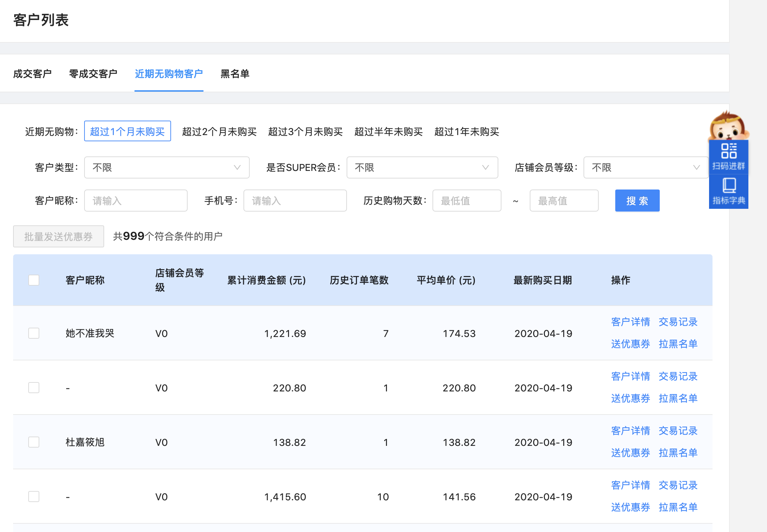This screenshot has height=532, width=767.
Task: Check the box for customer 她不准我哭
Action: pyautogui.click(x=34, y=333)
